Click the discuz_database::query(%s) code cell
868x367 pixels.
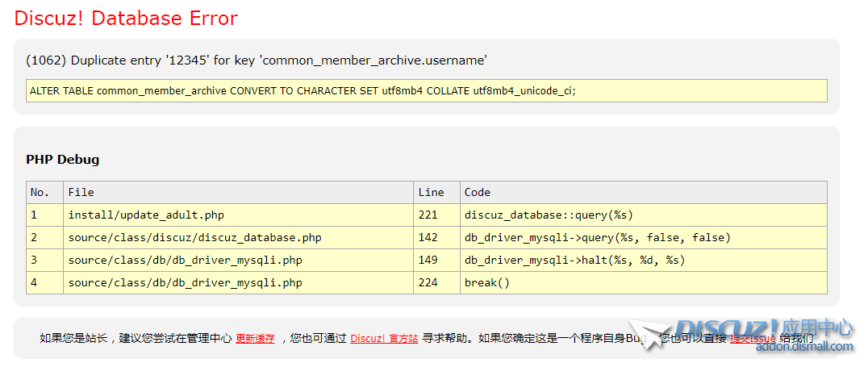[x=549, y=215]
